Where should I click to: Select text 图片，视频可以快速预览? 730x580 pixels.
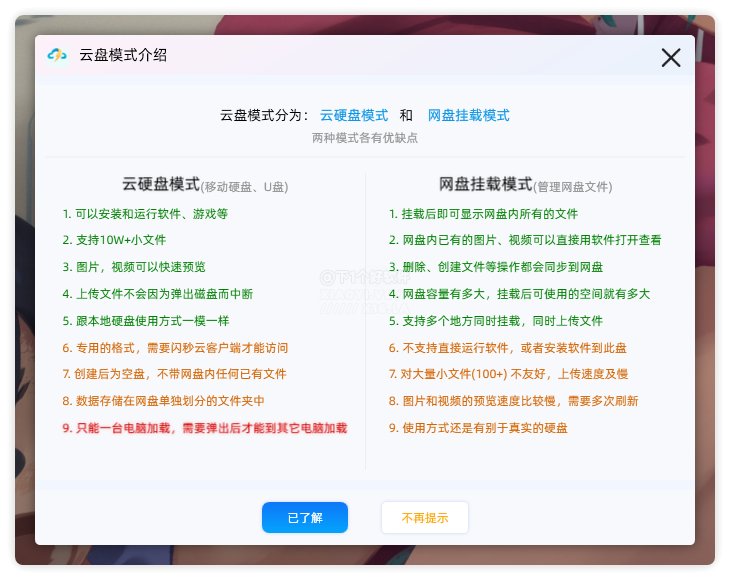point(141,267)
